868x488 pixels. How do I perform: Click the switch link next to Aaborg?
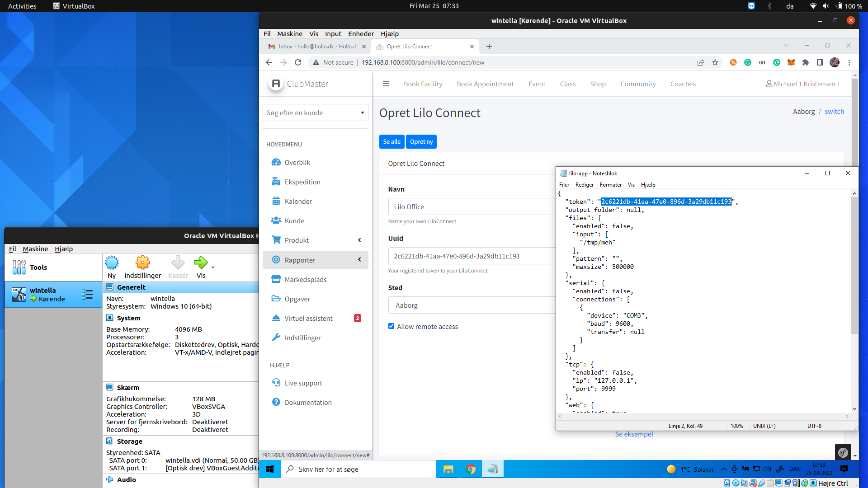[834, 112]
